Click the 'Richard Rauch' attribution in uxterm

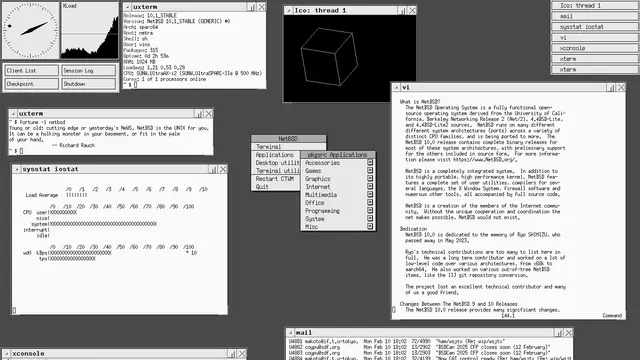(77, 145)
